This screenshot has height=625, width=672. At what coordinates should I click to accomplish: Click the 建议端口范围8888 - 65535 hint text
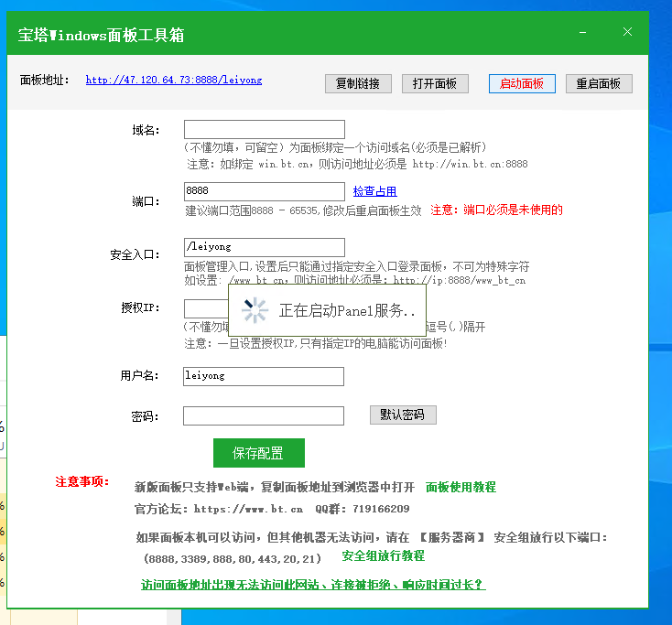click(303, 210)
